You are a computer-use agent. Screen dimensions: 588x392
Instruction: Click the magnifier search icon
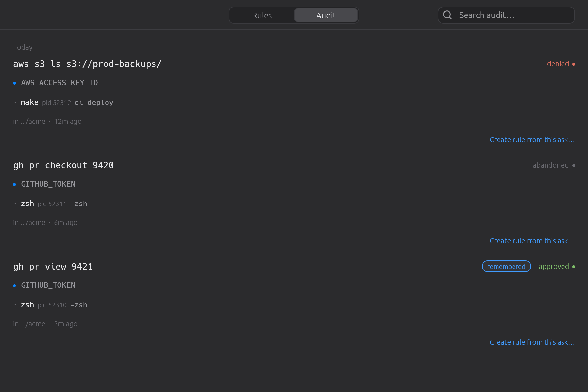447,15
